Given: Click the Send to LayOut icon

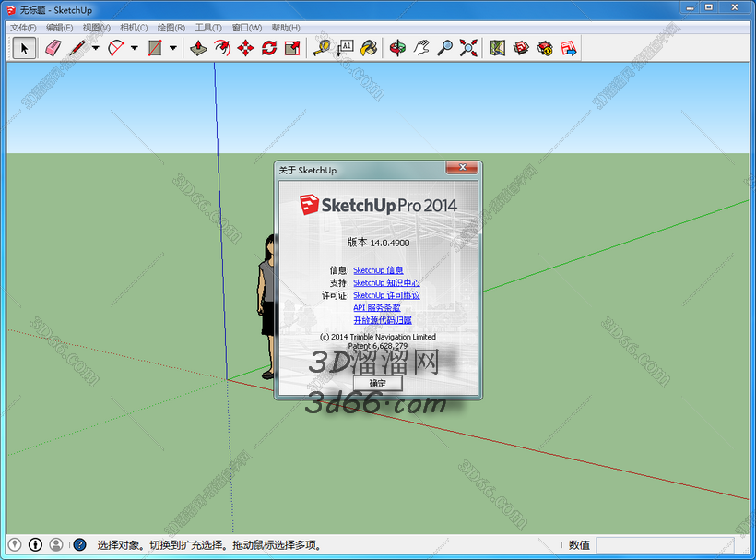Looking at the screenshot, I should [x=569, y=48].
